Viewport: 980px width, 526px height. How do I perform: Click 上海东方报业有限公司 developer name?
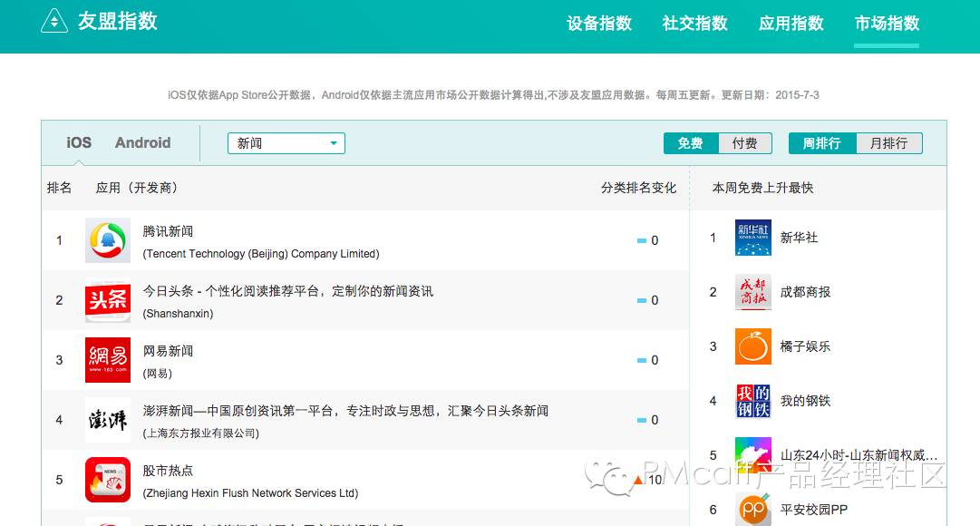200,433
